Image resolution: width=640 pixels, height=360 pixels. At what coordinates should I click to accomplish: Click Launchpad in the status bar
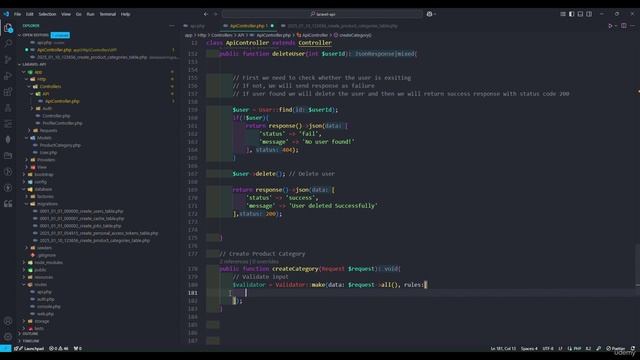[x=29, y=349]
